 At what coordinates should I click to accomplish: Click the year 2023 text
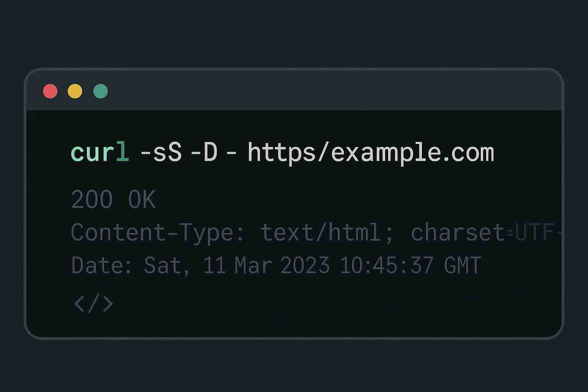click(305, 265)
